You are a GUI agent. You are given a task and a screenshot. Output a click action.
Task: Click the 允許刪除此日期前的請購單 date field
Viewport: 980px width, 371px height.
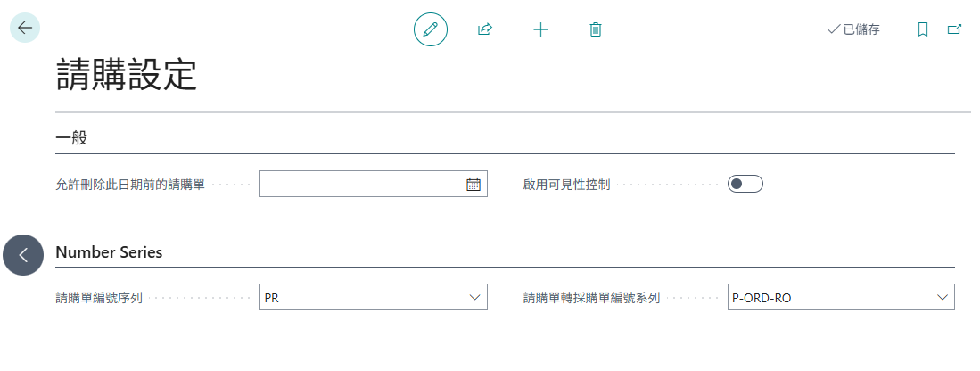[373, 184]
